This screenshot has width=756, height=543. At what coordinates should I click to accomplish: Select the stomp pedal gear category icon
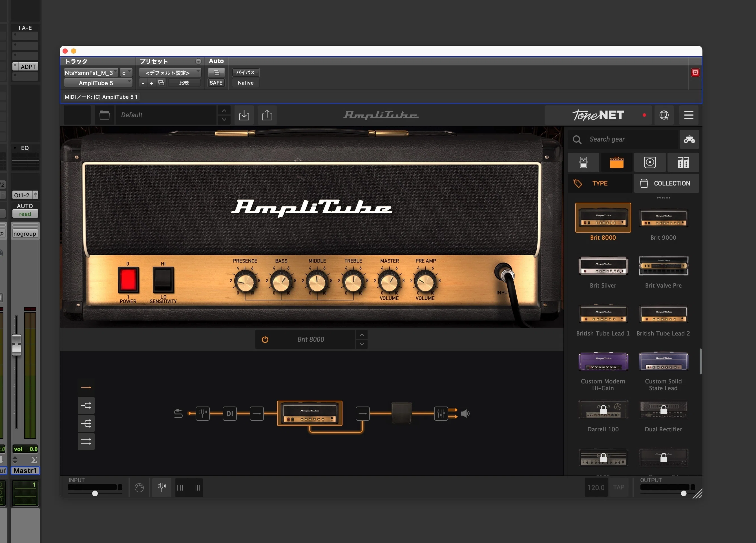[x=583, y=162]
